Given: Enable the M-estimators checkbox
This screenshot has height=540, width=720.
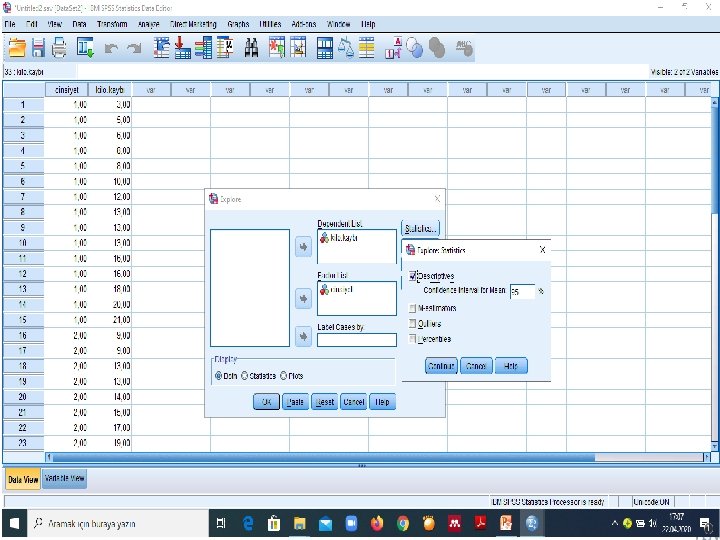Looking at the screenshot, I should [x=412, y=308].
